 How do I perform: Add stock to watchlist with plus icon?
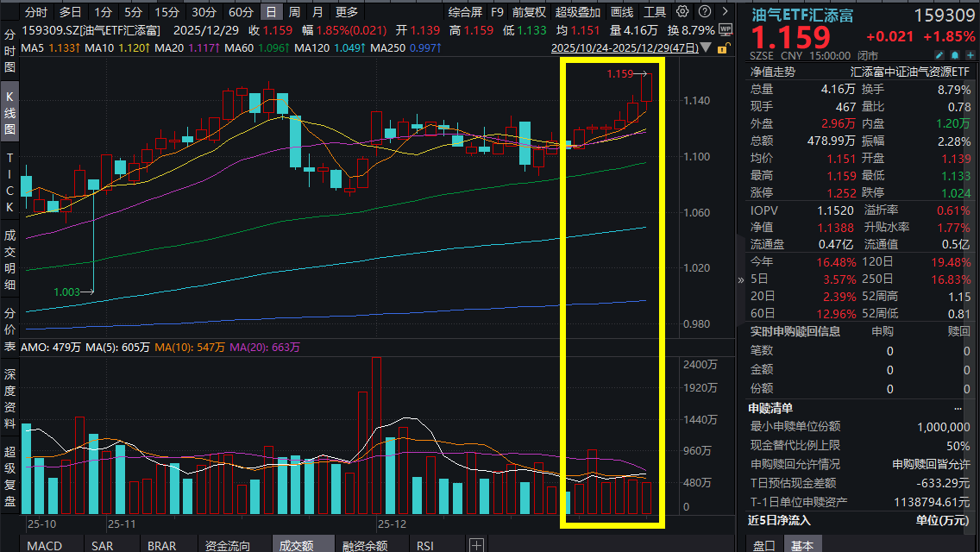pyautogui.click(x=970, y=56)
